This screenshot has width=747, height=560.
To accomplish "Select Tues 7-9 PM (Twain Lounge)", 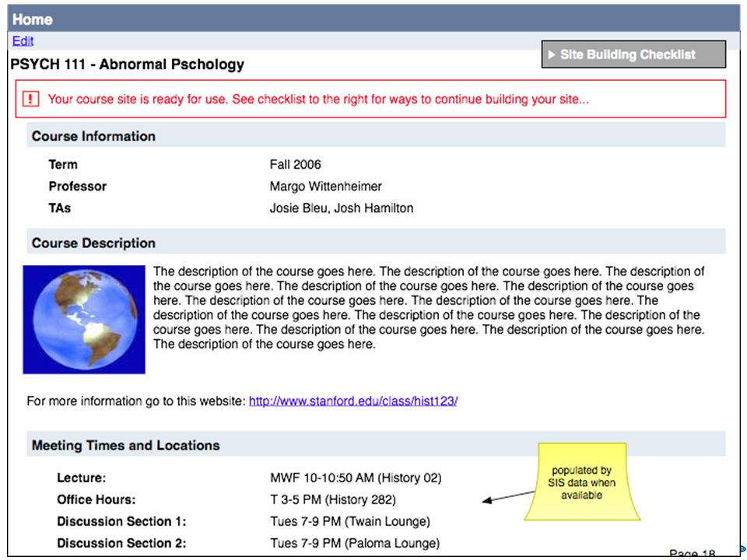I will click(350, 521).
